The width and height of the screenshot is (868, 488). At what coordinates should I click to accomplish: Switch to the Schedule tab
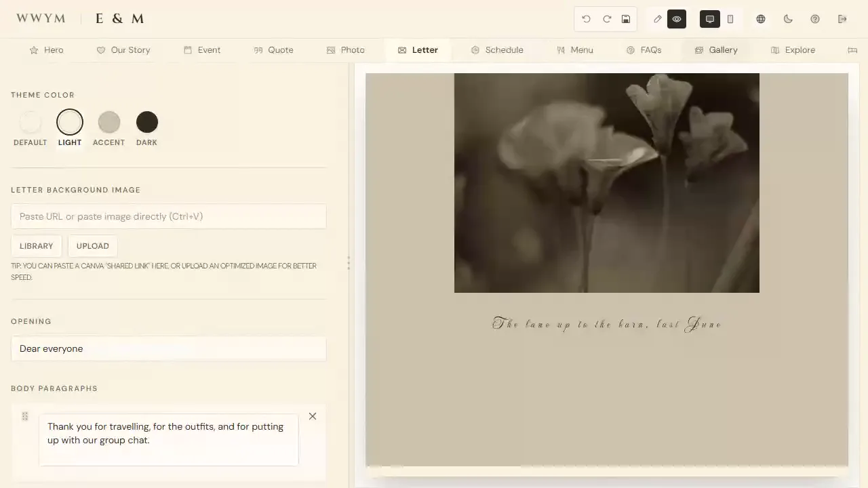[x=497, y=50]
